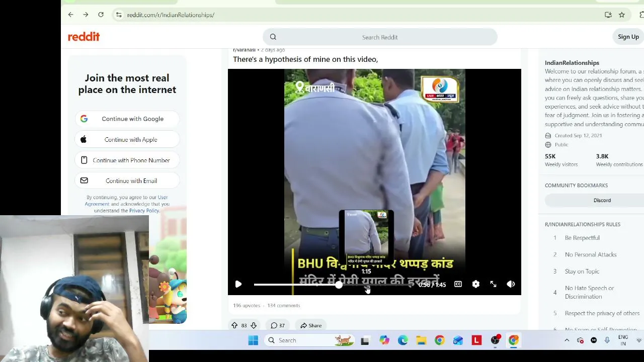Viewport: 644px width, 362px height.
Task: Click the magnifier icon in Reddit search
Action: (x=273, y=37)
